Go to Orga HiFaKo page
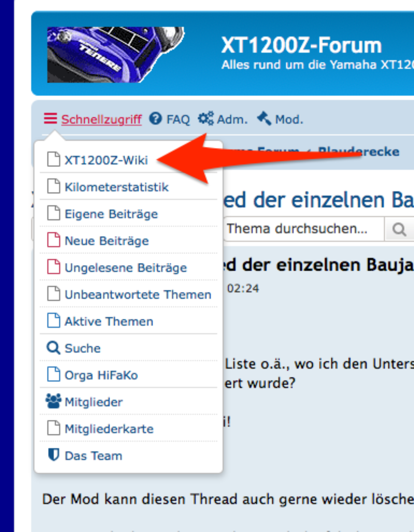 [x=101, y=375]
